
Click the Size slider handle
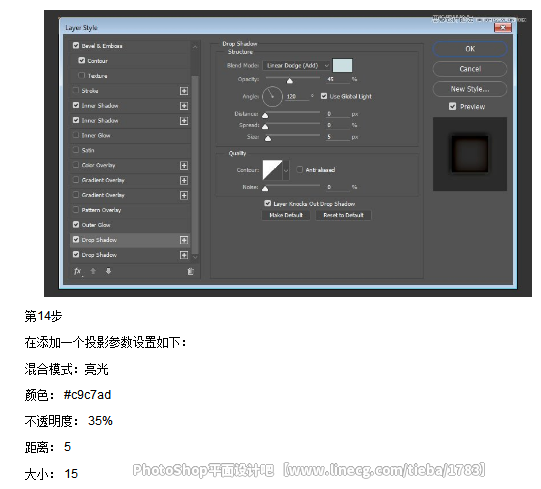tap(268, 138)
